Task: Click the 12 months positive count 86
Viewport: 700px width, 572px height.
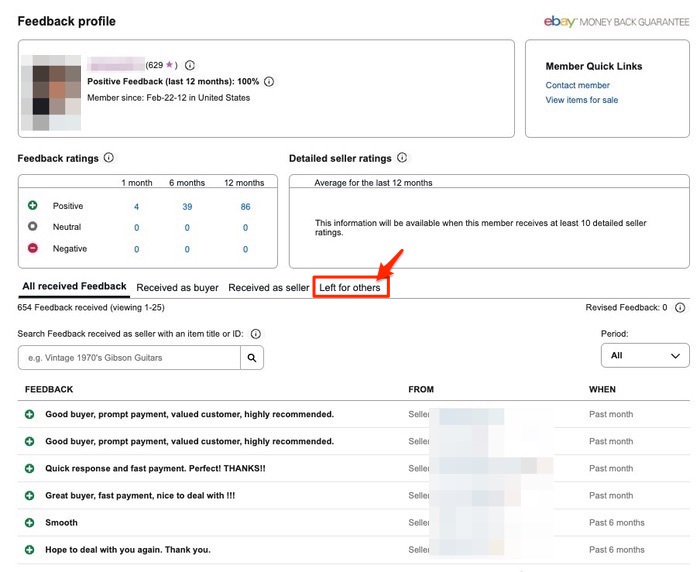Action: coord(245,206)
